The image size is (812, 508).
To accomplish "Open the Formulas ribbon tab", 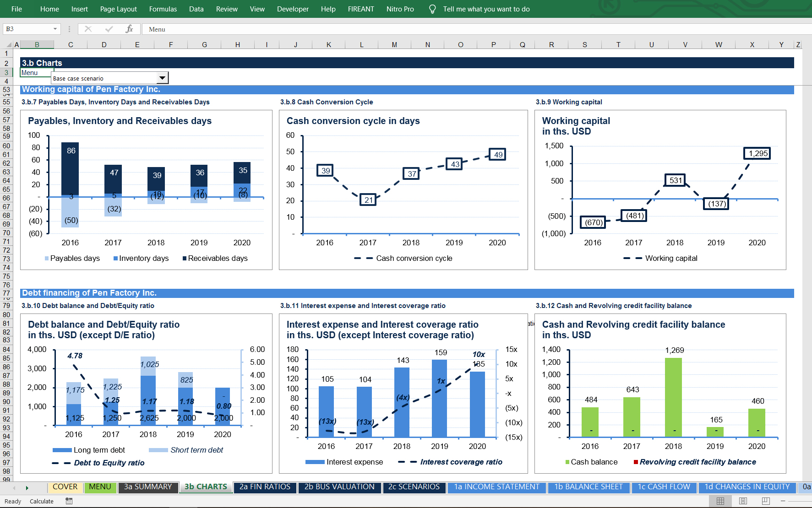I will (163, 9).
